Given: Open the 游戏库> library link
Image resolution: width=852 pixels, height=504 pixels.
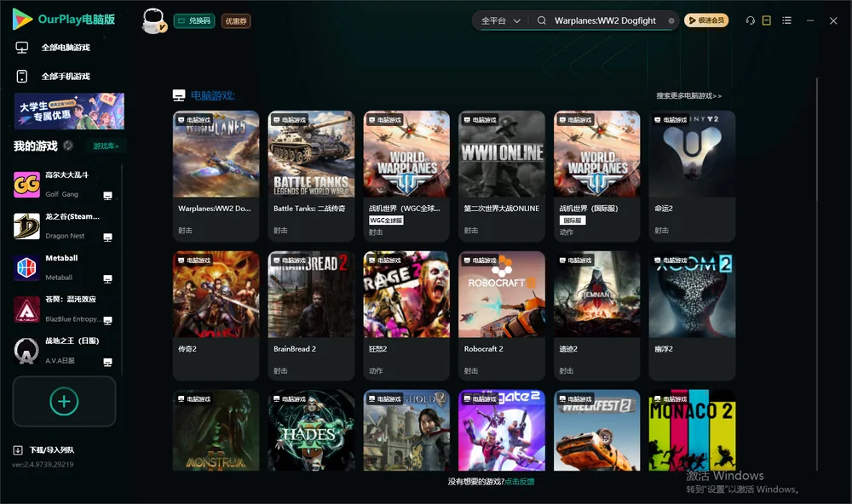Looking at the screenshot, I should pyautogui.click(x=106, y=146).
